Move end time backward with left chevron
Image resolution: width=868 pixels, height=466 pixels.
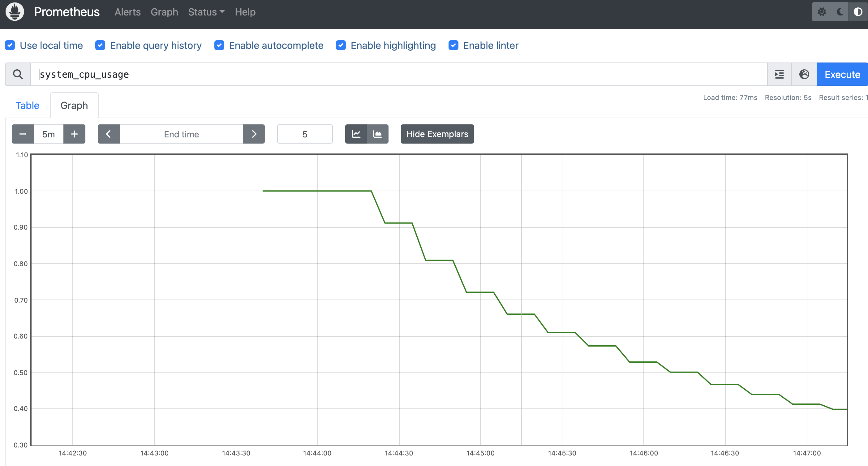109,134
